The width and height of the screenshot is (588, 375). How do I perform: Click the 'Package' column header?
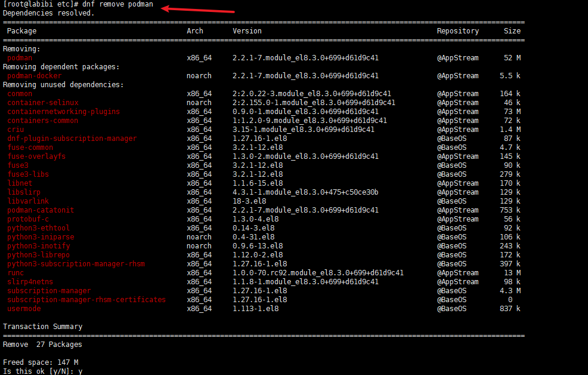[x=21, y=31]
